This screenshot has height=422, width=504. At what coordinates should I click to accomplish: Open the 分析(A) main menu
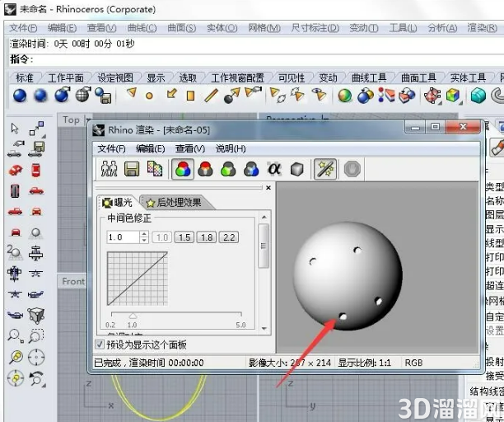[x=442, y=28]
